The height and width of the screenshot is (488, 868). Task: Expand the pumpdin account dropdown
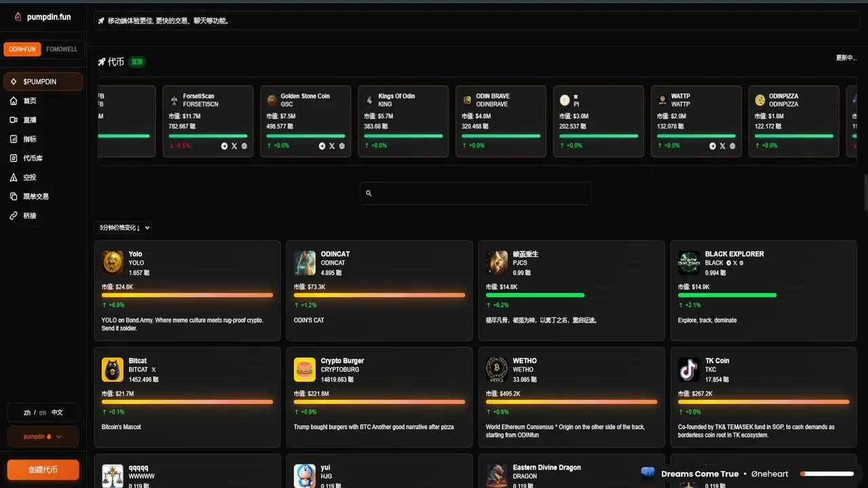coord(43,436)
